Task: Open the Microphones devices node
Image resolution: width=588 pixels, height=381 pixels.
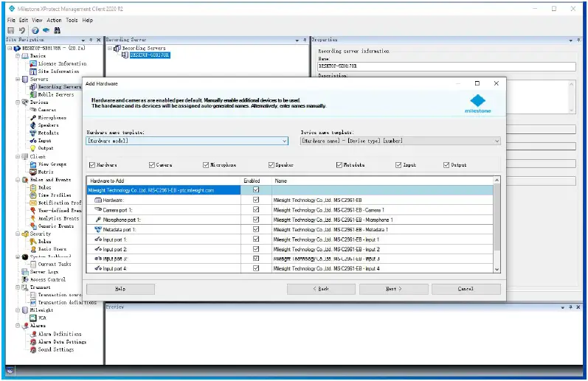Action: pos(52,118)
